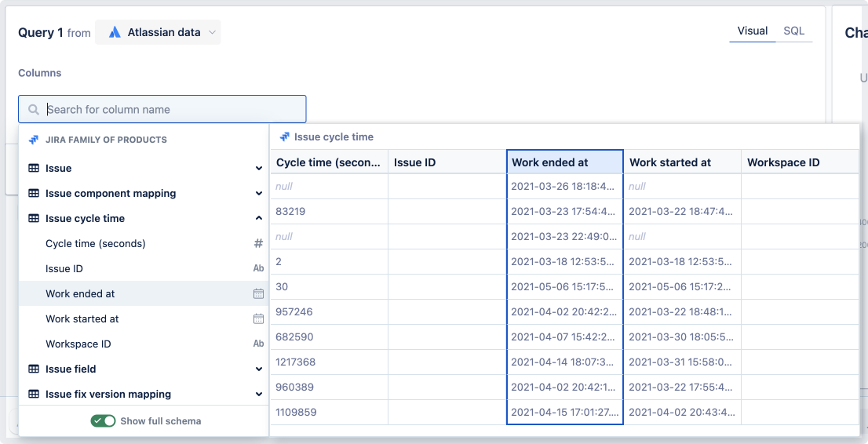This screenshot has height=444, width=868.
Task: Click the cell with value 960389
Action: pyautogui.click(x=330, y=387)
